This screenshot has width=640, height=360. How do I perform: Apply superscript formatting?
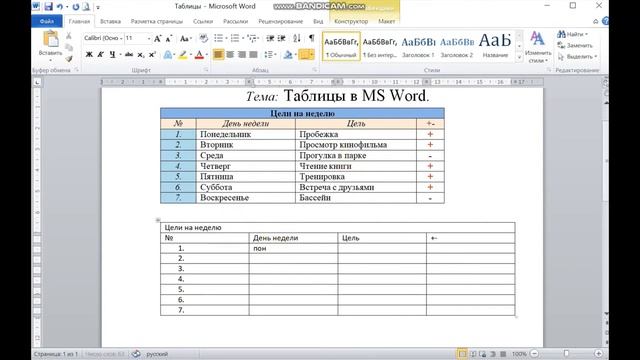pos(152,54)
